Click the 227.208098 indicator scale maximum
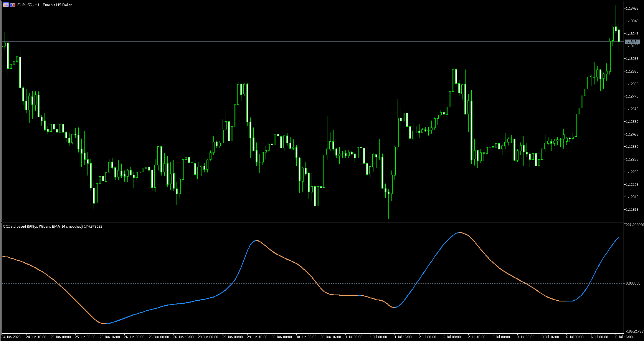644x341 pixels. 634,225
